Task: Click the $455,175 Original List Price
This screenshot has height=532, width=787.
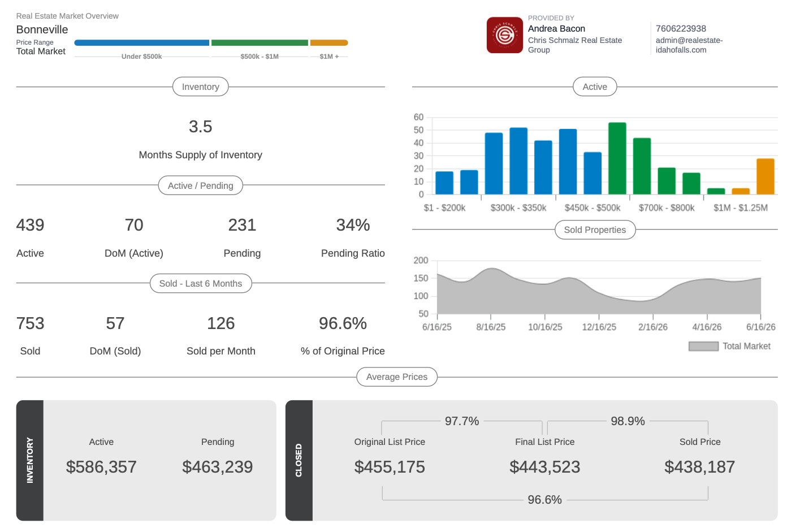Action: tap(390, 467)
